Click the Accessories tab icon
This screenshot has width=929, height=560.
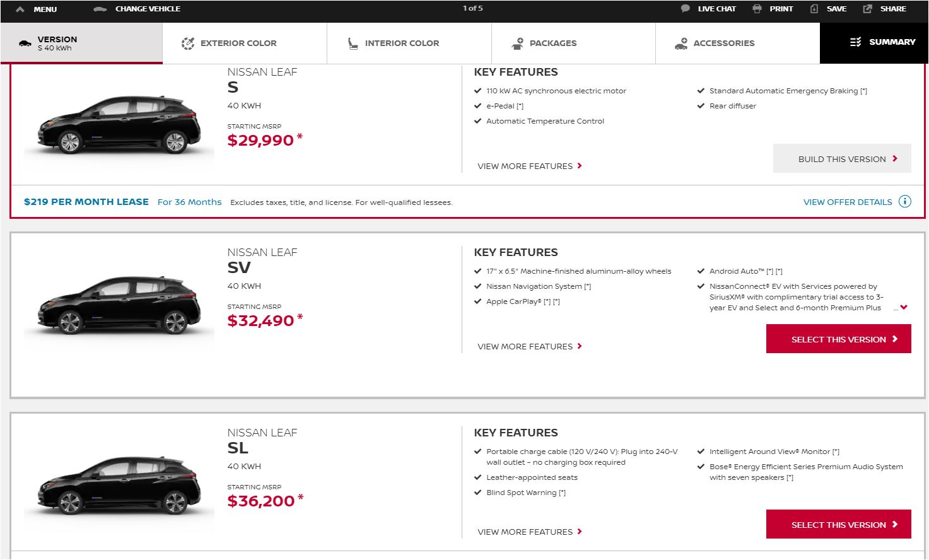click(681, 44)
